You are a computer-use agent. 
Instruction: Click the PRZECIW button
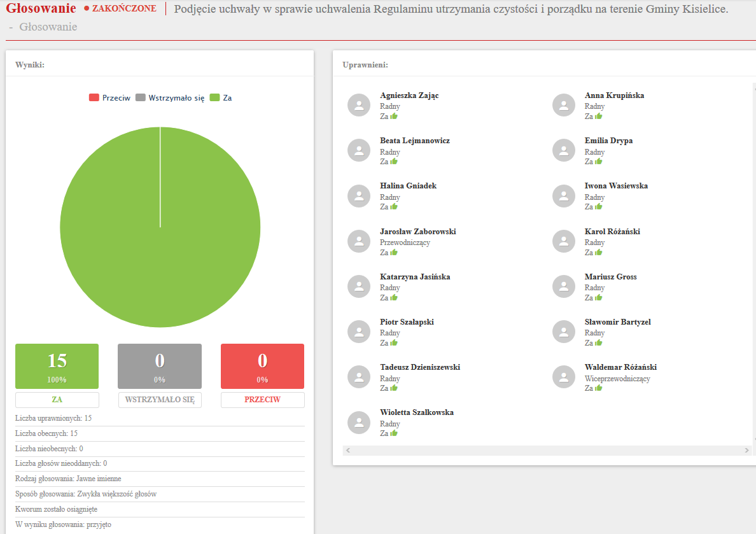pos(262,400)
